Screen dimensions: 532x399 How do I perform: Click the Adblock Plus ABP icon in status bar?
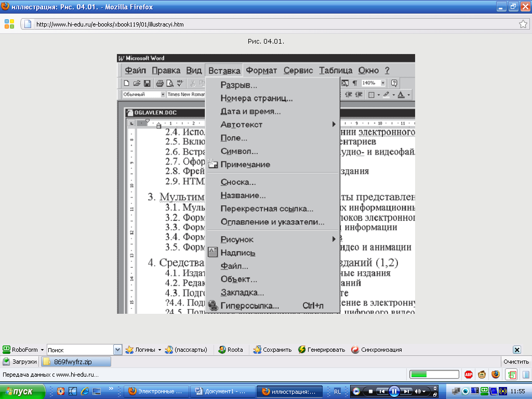coord(469,375)
